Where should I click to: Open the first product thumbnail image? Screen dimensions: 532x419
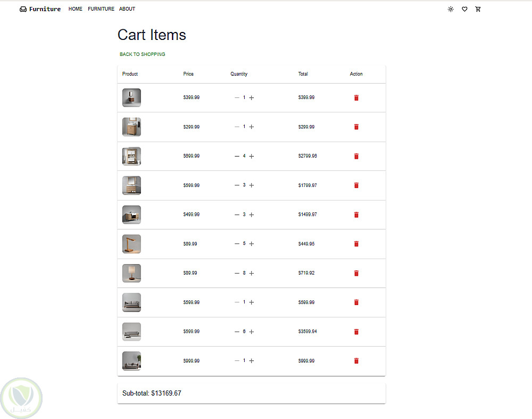(131, 98)
